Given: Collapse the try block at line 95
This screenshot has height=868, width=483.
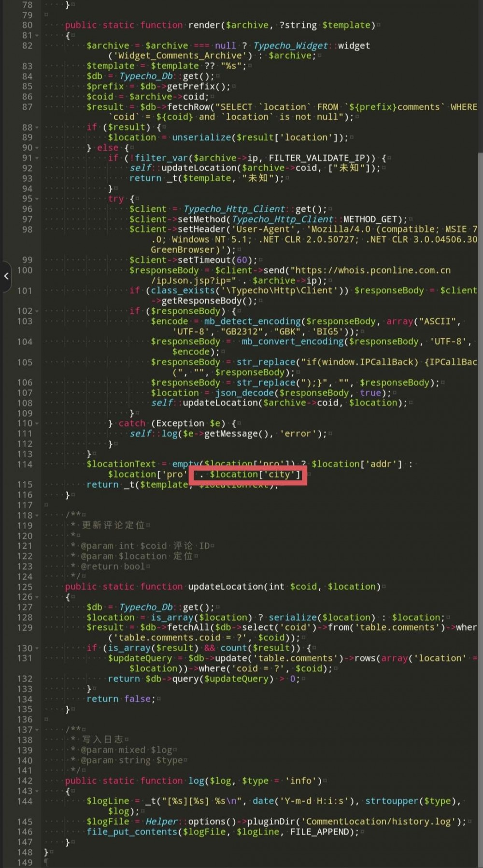Looking at the screenshot, I should pos(37,199).
